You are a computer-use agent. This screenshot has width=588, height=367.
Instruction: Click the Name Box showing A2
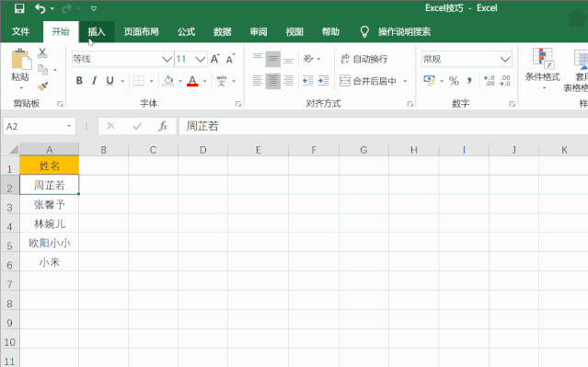point(40,126)
